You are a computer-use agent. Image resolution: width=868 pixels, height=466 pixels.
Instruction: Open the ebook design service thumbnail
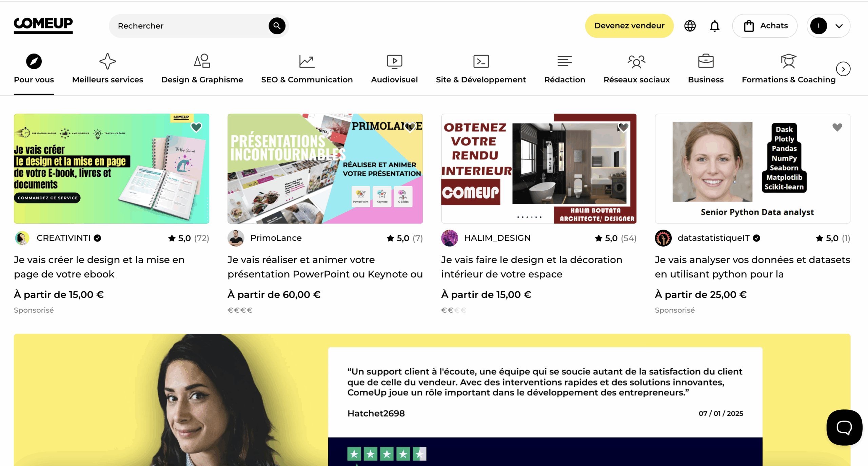[x=112, y=169]
